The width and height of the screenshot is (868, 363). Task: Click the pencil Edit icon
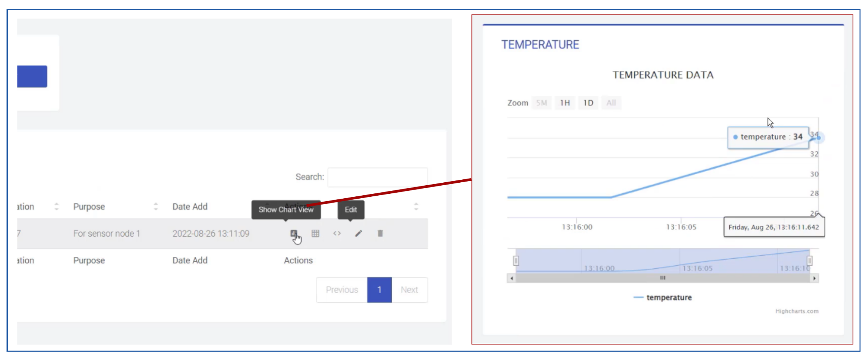[358, 233]
